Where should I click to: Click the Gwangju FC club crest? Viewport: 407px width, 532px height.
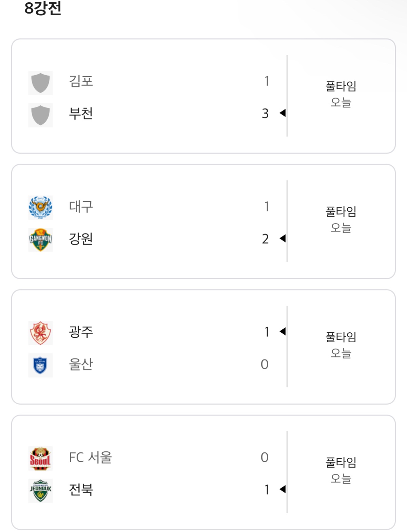[x=40, y=333]
